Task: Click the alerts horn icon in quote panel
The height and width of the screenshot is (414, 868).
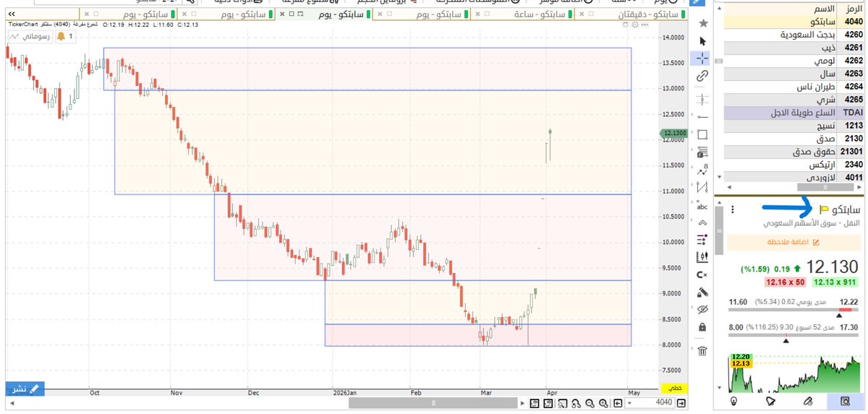Action: click(x=770, y=400)
